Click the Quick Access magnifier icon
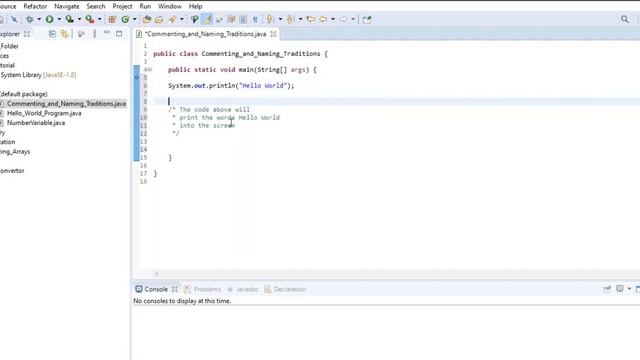This screenshot has width=640, height=360. 624,19
